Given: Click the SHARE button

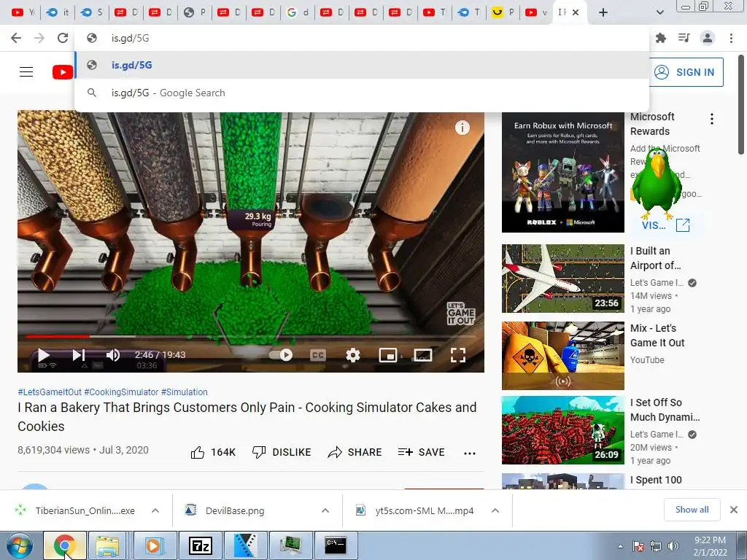Looking at the screenshot, I should (x=355, y=452).
